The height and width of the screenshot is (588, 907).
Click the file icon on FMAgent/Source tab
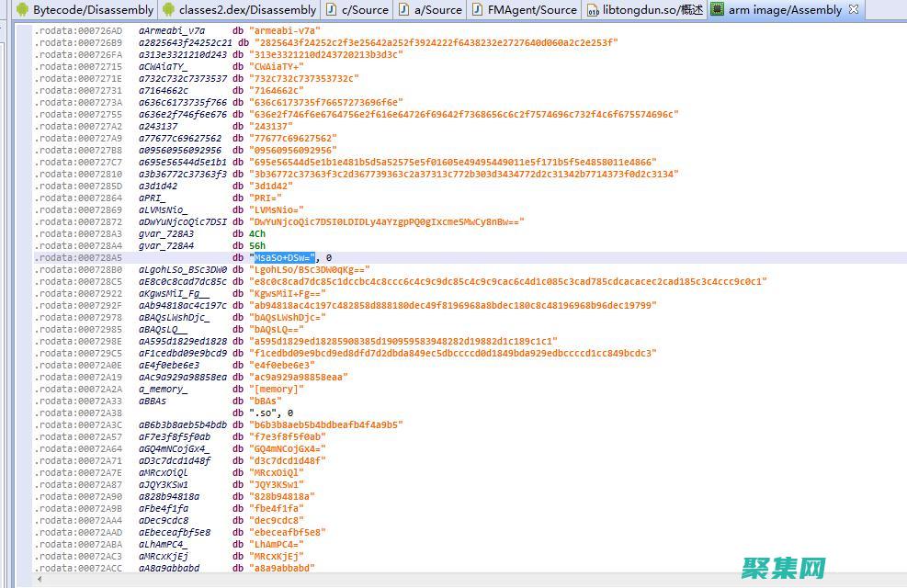477,10
